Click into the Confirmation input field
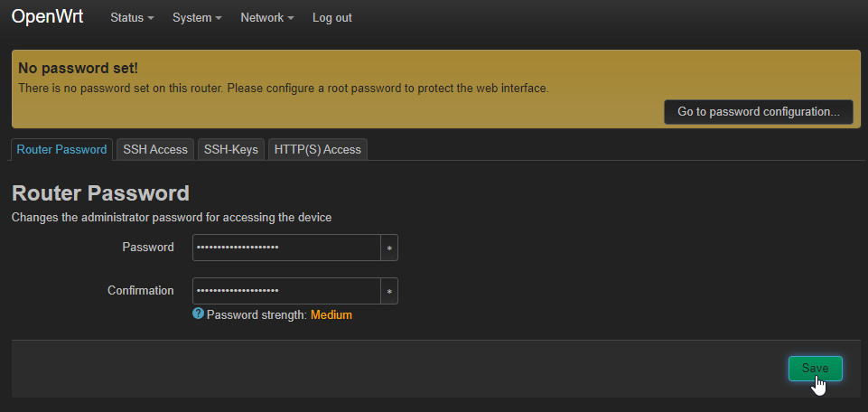 point(286,291)
